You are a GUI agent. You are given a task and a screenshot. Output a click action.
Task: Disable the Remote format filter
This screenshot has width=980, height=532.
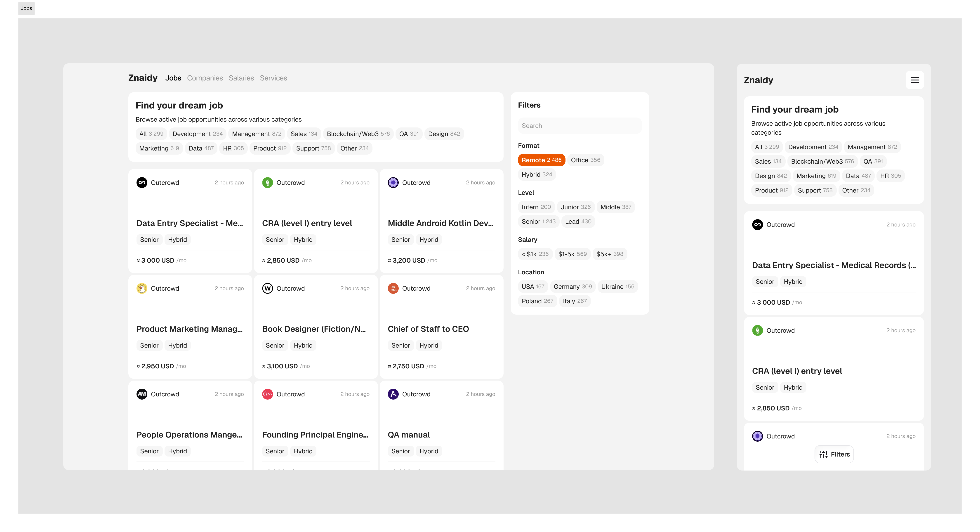[x=541, y=160]
